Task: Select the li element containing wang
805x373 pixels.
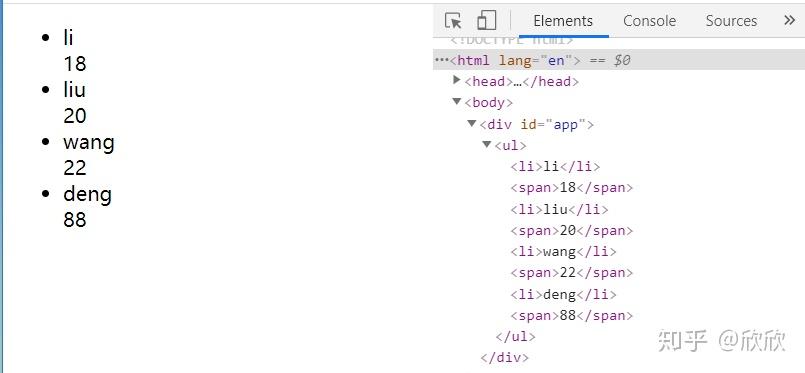Action: pyautogui.click(x=563, y=252)
